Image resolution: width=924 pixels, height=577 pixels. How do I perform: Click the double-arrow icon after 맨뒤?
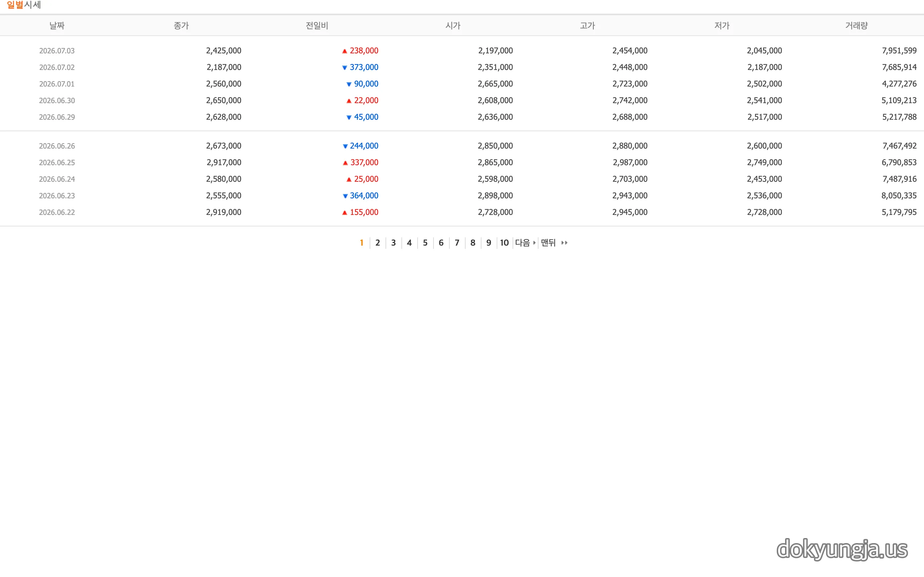565,243
